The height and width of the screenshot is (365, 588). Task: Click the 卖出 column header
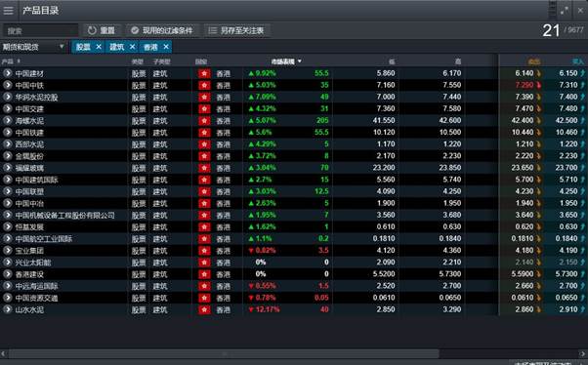[533, 61]
